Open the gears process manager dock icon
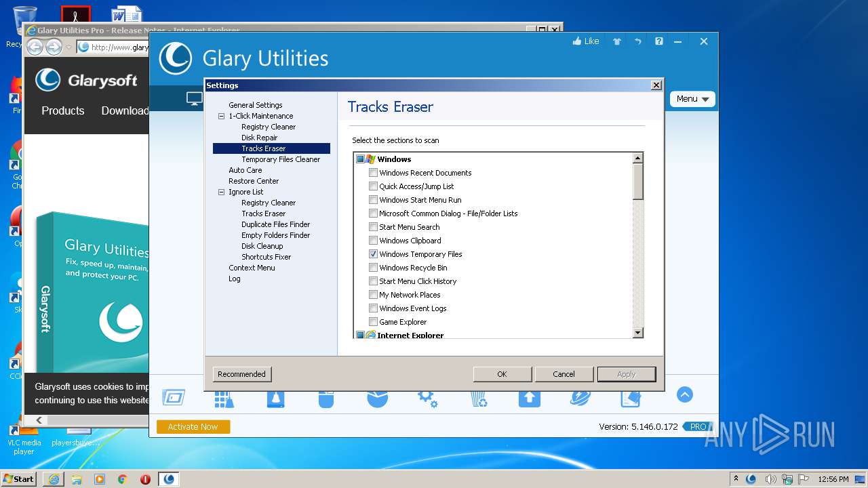868x488 pixels. tap(428, 398)
